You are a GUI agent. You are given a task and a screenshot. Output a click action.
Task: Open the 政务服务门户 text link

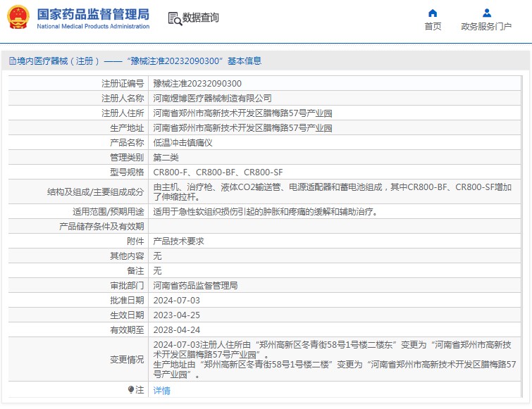[x=486, y=27]
